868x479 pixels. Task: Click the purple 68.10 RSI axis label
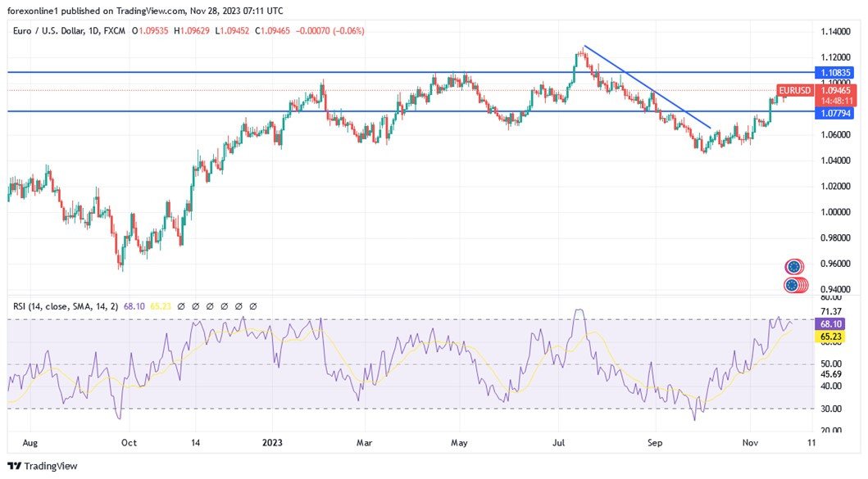830,324
